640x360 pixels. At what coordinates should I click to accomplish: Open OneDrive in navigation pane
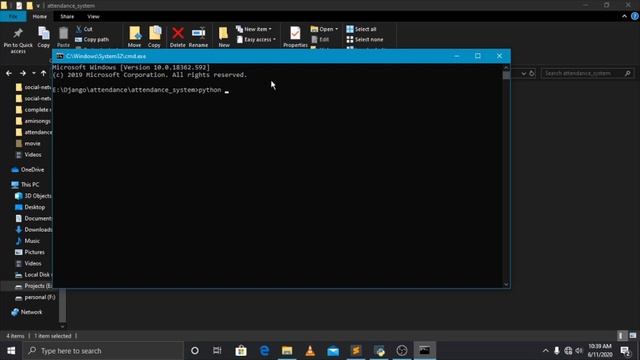28,170
